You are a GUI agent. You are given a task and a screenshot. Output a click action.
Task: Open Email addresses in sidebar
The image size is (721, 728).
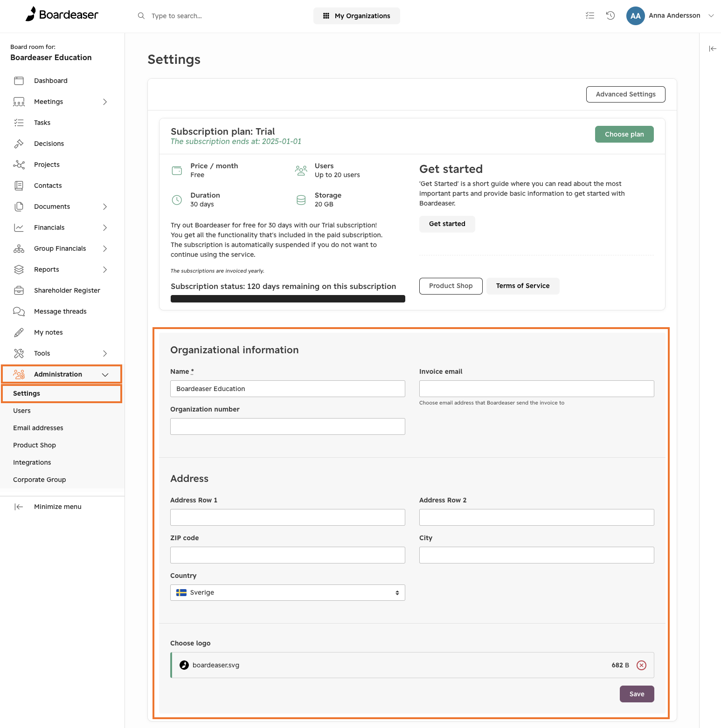(38, 428)
